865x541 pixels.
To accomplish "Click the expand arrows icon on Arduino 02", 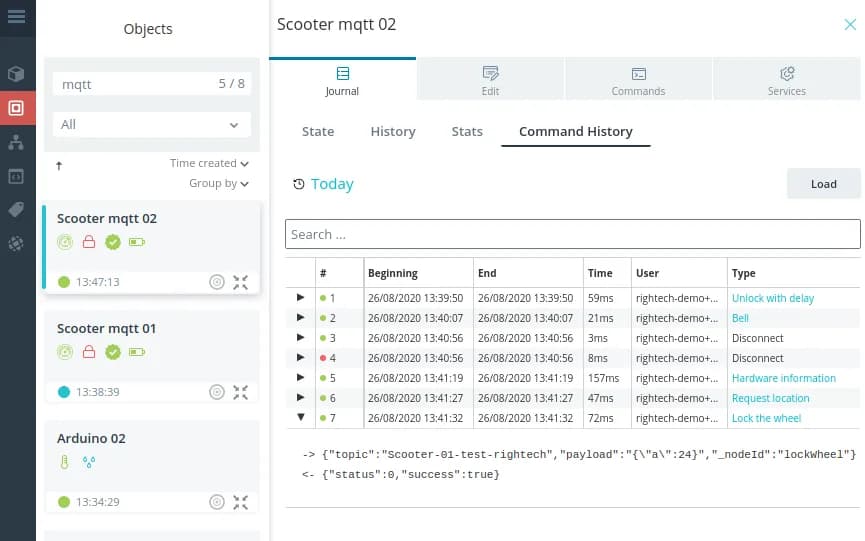I will (x=241, y=502).
